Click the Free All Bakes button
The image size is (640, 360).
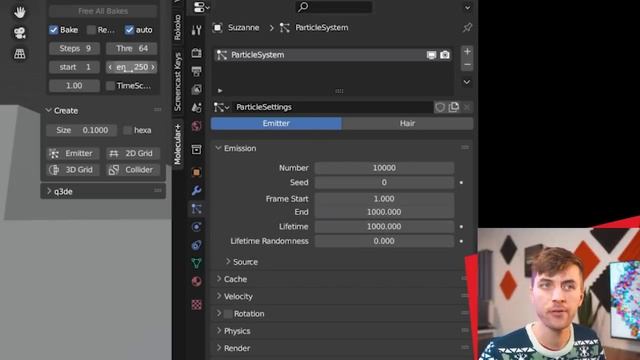pyautogui.click(x=103, y=11)
